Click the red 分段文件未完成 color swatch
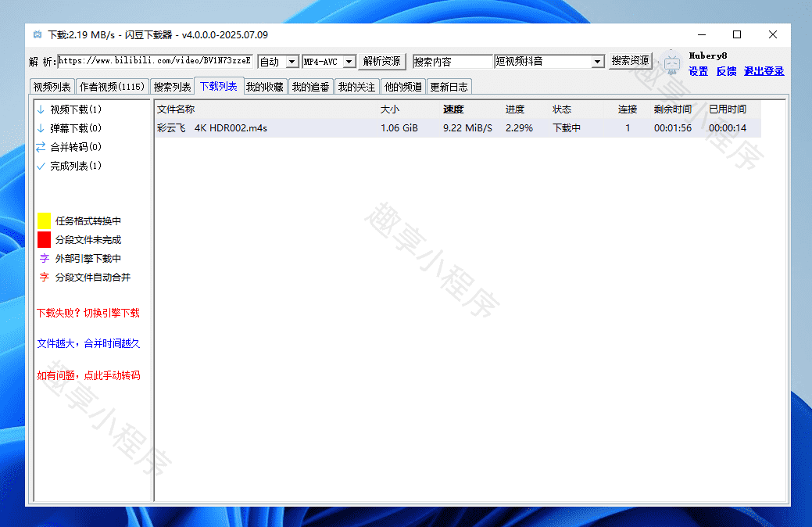The image size is (812, 527). pyautogui.click(x=44, y=239)
